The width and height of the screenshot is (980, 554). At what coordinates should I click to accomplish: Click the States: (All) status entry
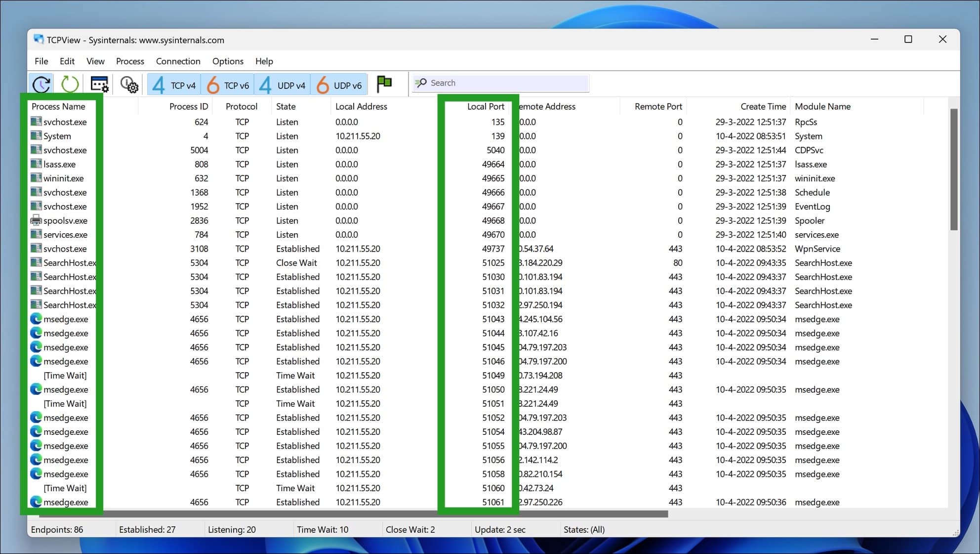[x=584, y=529]
